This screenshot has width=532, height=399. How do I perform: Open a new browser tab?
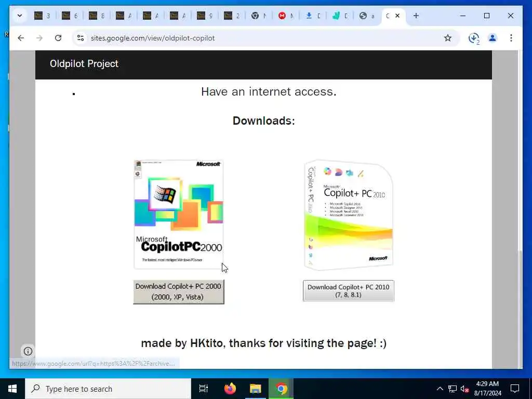point(416,16)
